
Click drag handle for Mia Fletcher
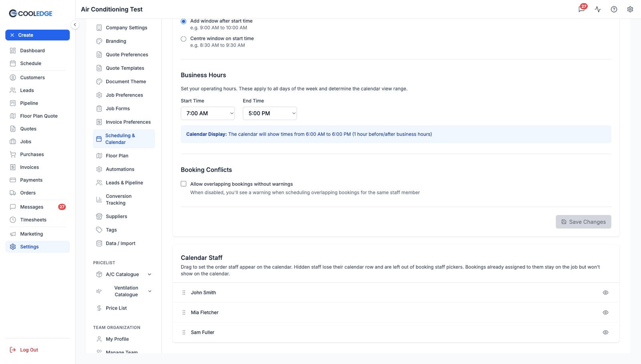(x=184, y=312)
